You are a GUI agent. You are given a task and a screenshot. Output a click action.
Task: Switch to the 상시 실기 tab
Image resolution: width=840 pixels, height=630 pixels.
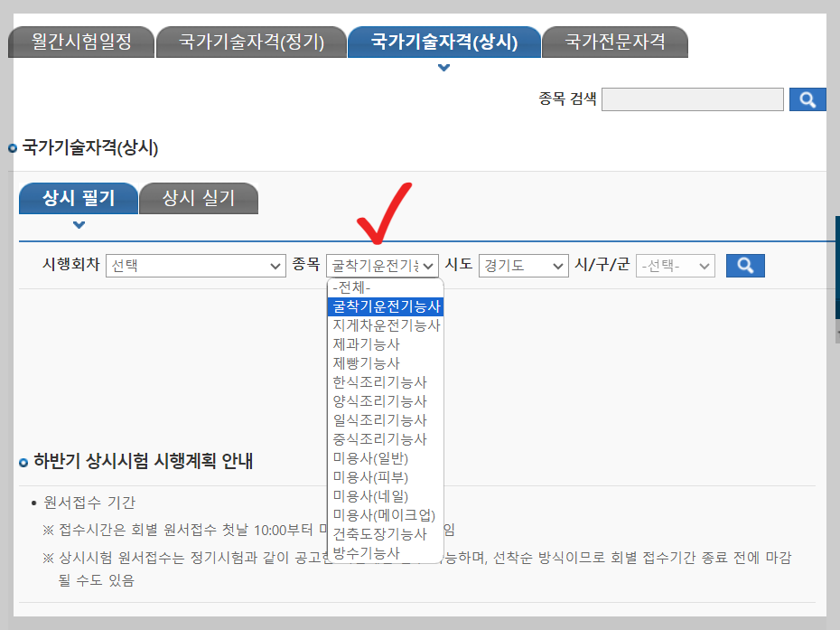coord(199,197)
